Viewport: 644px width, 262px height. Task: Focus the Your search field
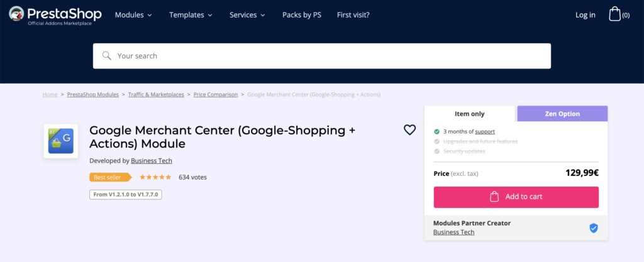point(321,56)
